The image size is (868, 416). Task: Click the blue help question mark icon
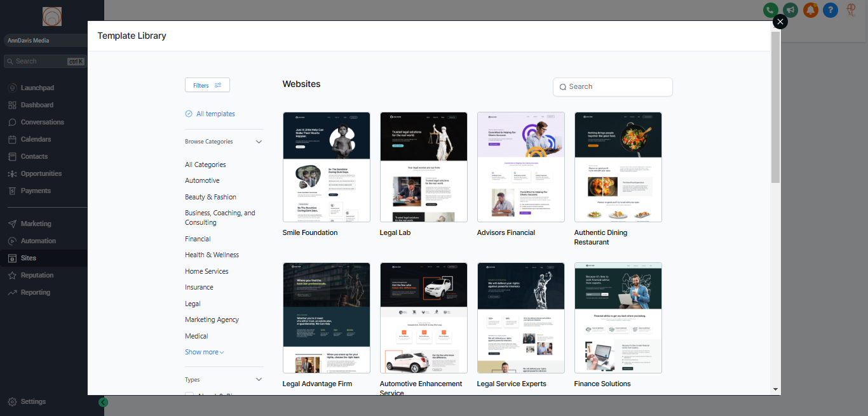click(830, 10)
